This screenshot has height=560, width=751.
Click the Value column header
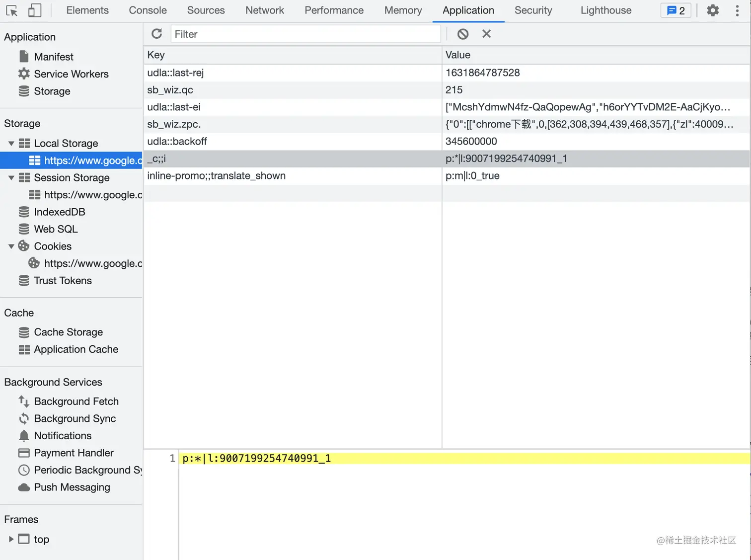[596, 55]
